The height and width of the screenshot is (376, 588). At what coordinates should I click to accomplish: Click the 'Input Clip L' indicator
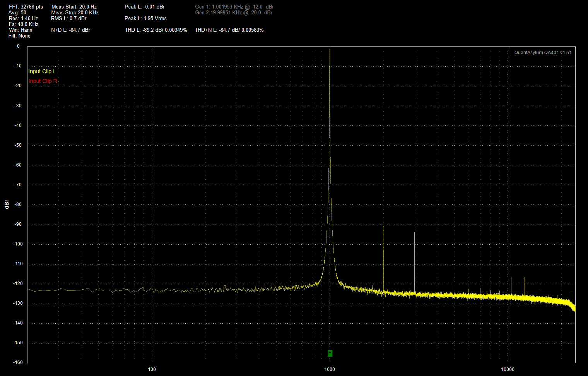coord(42,71)
